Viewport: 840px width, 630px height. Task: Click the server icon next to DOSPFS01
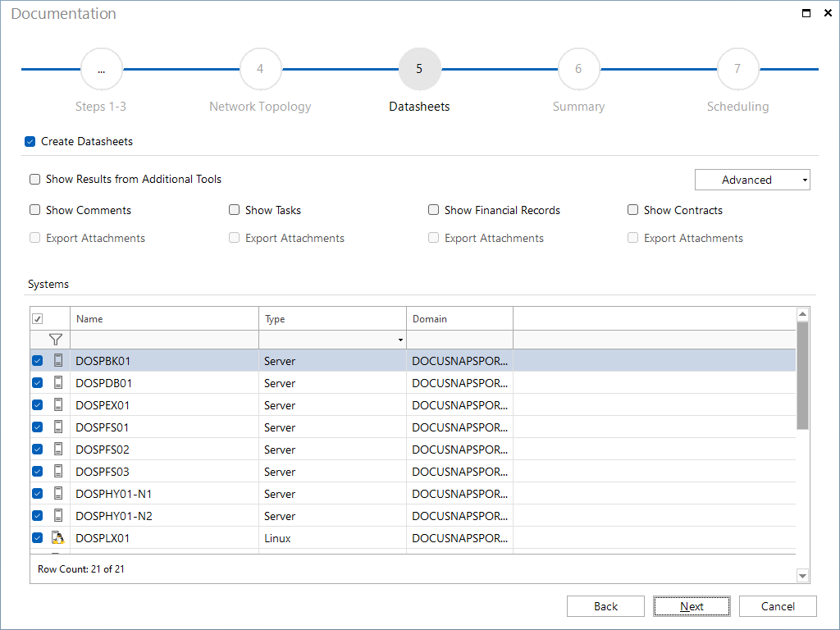(x=58, y=427)
